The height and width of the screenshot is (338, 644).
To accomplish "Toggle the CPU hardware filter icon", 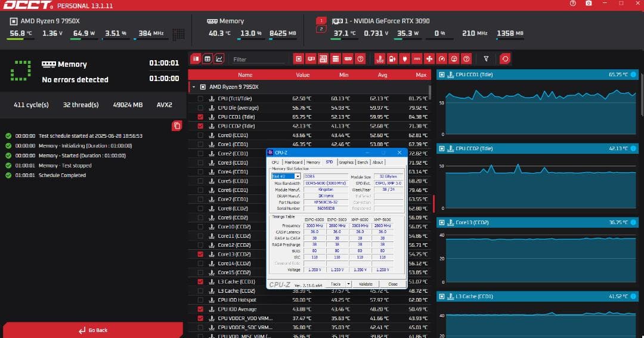I will click(x=299, y=59).
